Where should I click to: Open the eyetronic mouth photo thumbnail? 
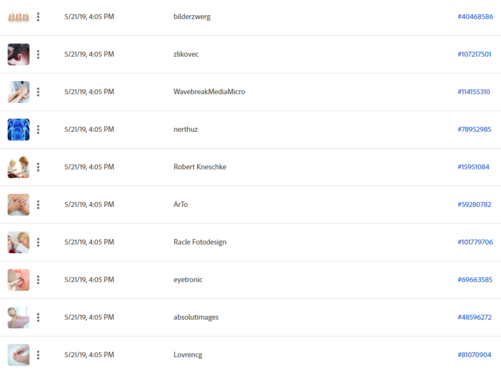click(x=19, y=280)
